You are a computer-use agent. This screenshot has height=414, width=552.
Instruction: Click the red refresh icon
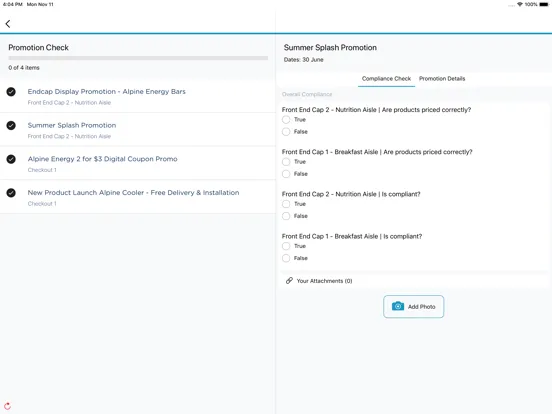[x=7, y=406]
